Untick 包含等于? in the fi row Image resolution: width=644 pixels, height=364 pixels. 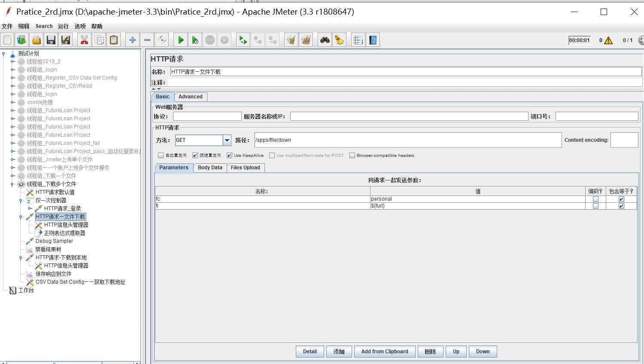[621, 206]
